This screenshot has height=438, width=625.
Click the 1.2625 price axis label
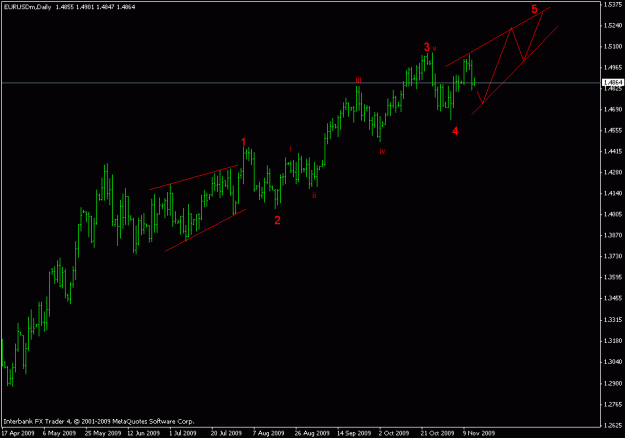pyautogui.click(x=613, y=425)
